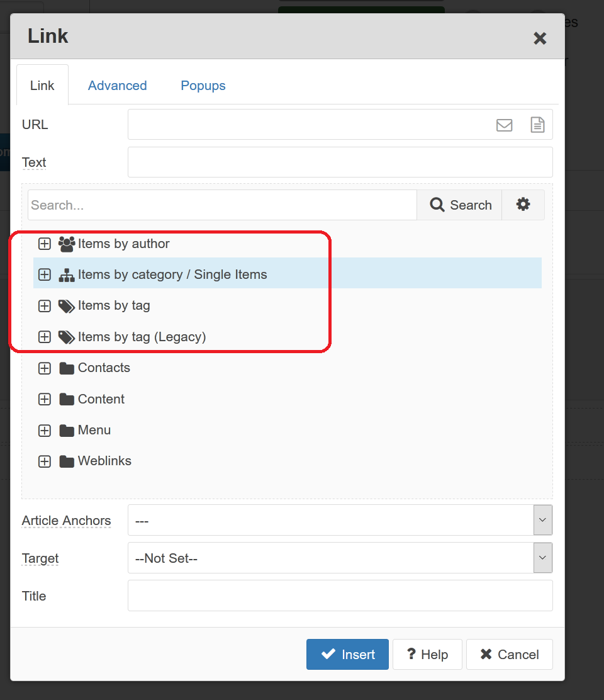
Task: Expand the Content tree node
Action: 45,399
